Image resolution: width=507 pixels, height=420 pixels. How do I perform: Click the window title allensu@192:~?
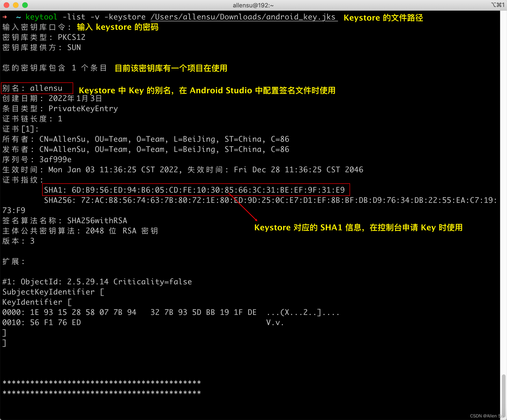pyautogui.click(x=253, y=5)
